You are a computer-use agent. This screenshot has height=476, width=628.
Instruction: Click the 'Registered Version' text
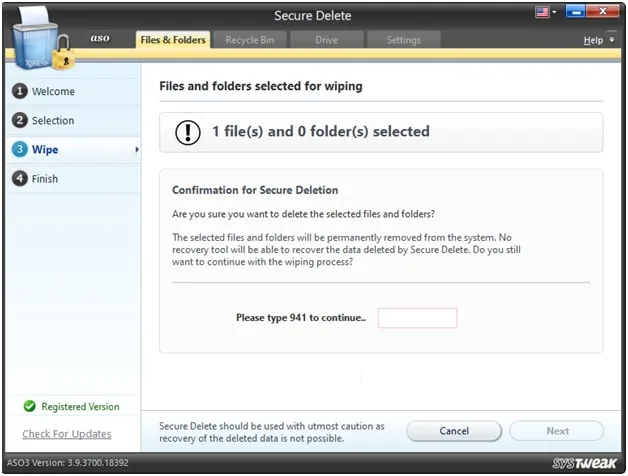click(x=81, y=407)
